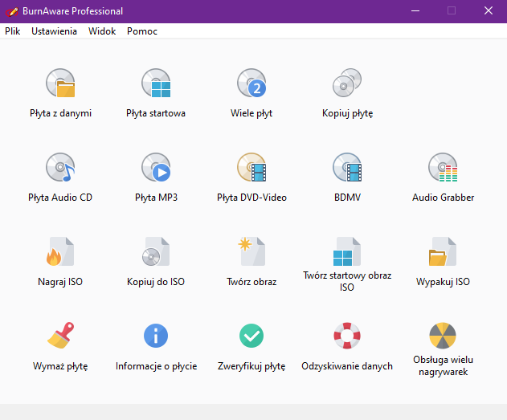Open the Płyta z danymi disc icon

pyautogui.click(x=60, y=83)
